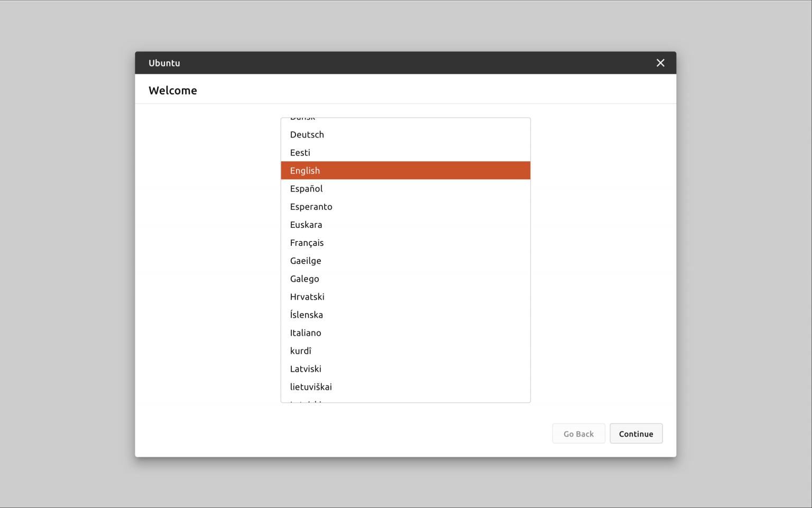This screenshot has height=508, width=812.
Task: Select Euskara in the language list
Action: [x=405, y=224]
